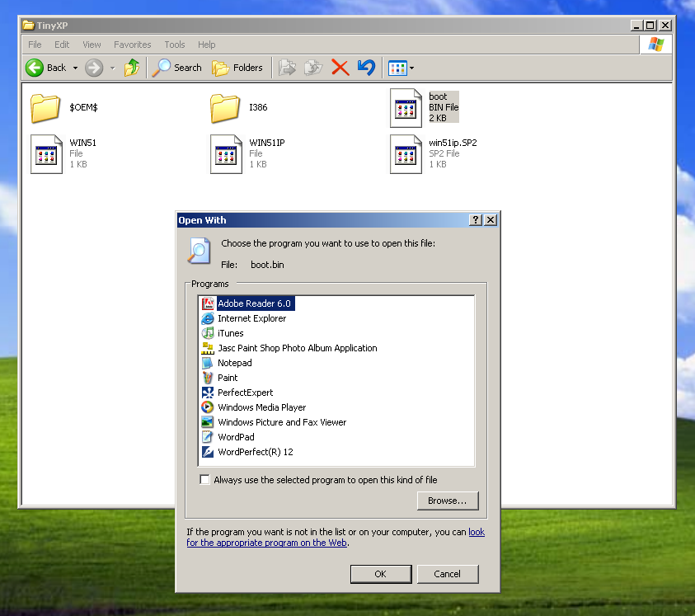Image resolution: width=695 pixels, height=616 pixels.
Task: Choose Windows Media Player icon
Action: point(208,407)
